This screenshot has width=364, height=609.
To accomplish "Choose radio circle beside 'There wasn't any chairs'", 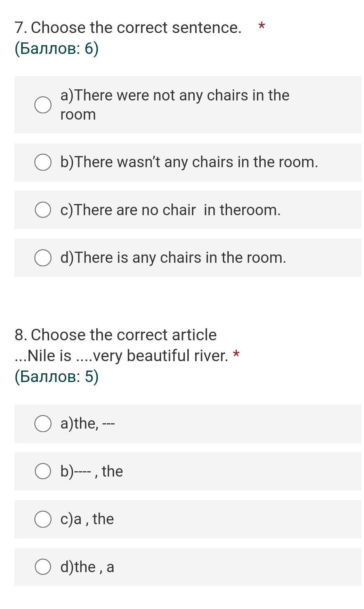I will [43, 162].
